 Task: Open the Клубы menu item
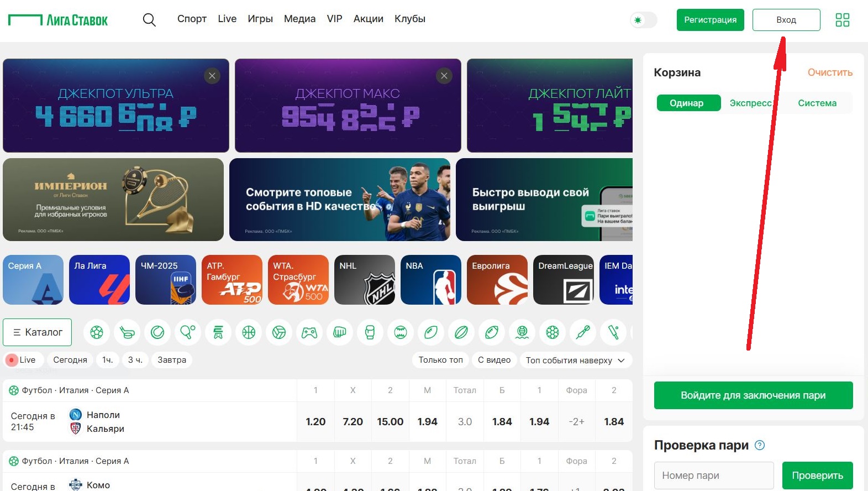tap(410, 19)
